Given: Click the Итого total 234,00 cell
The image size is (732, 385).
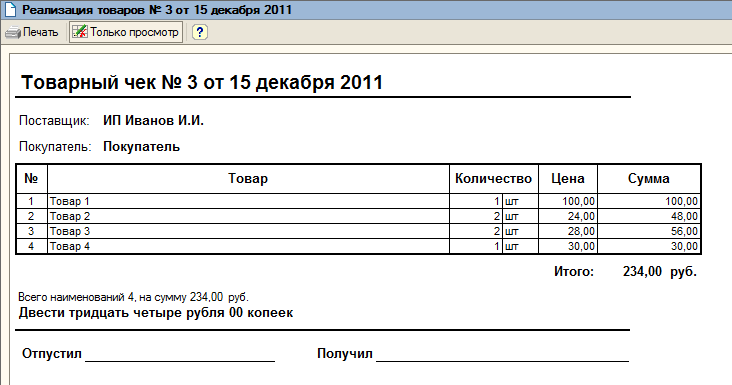Looking at the screenshot, I should pos(642,271).
